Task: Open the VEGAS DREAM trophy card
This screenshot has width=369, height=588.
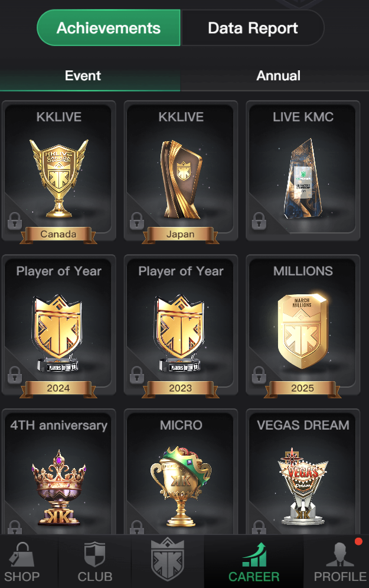Action: (x=303, y=472)
